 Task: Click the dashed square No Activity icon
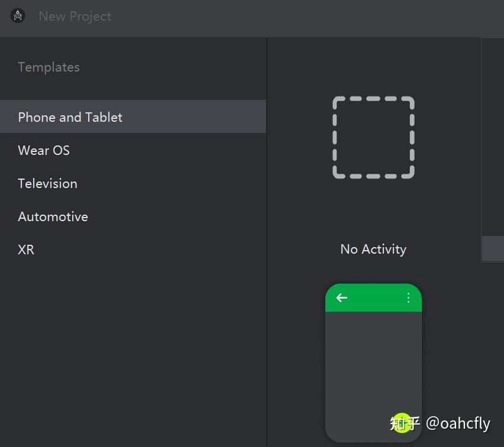373,137
